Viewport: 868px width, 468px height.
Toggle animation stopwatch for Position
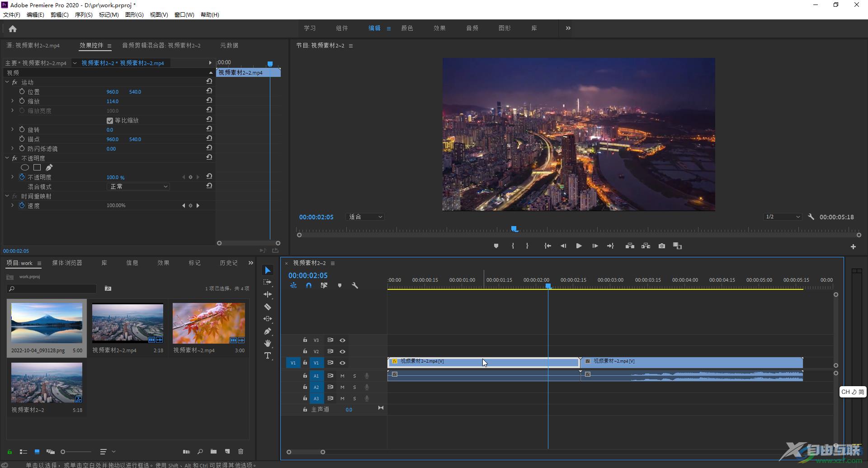pos(22,91)
